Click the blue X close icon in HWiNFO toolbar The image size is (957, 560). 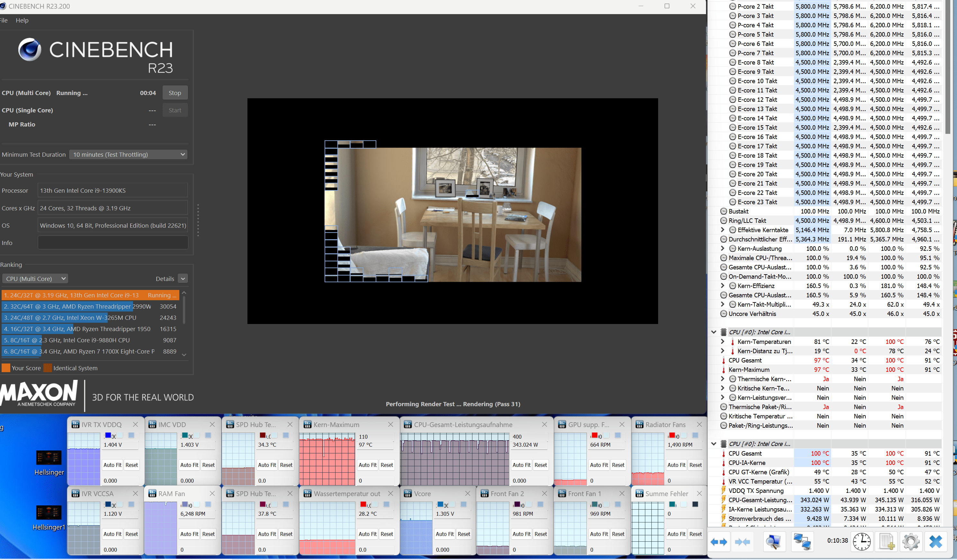pyautogui.click(x=935, y=542)
